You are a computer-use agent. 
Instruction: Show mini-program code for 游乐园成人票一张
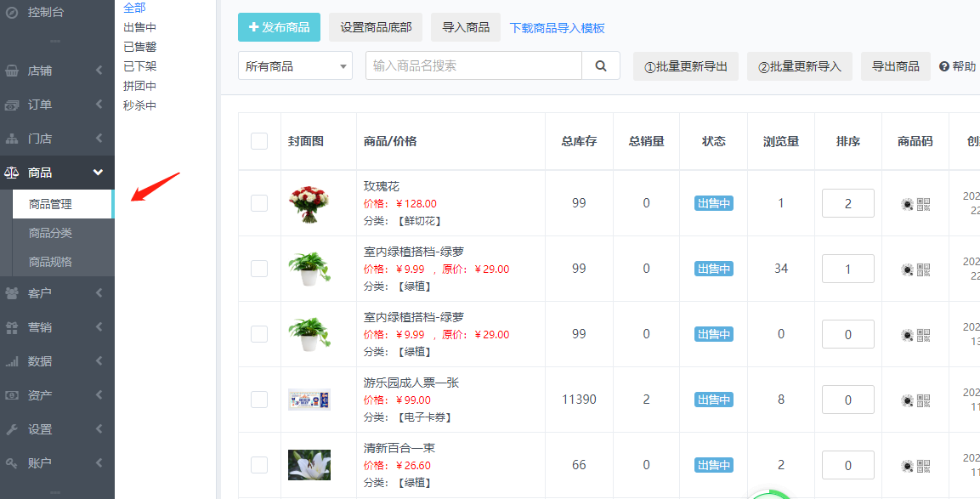coord(908,400)
